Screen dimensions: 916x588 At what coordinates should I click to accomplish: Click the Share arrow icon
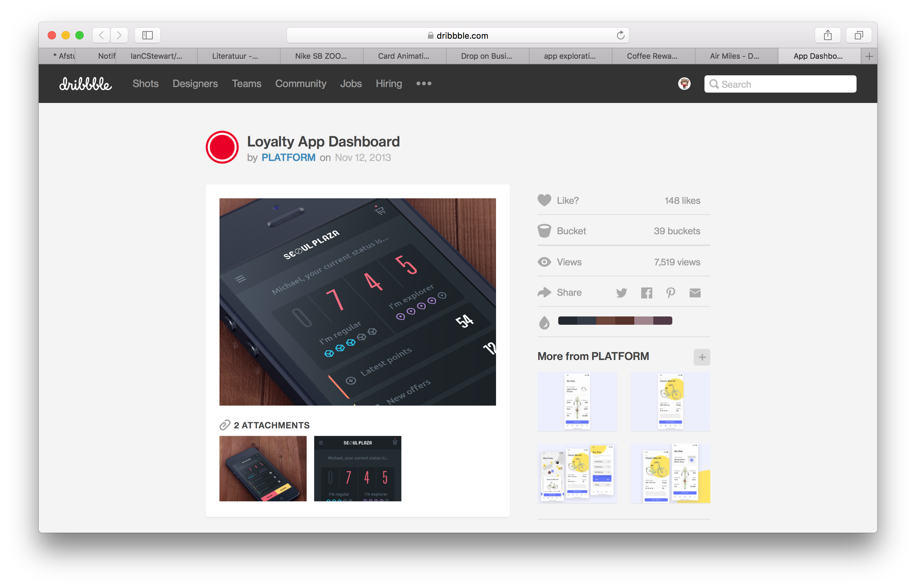pyautogui.click(x=545, y=292)
